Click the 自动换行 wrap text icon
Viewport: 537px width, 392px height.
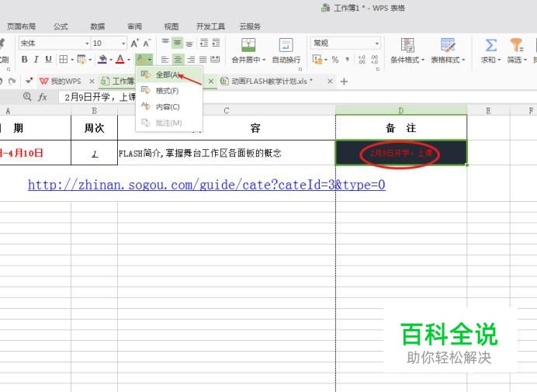tap(286, 45)
